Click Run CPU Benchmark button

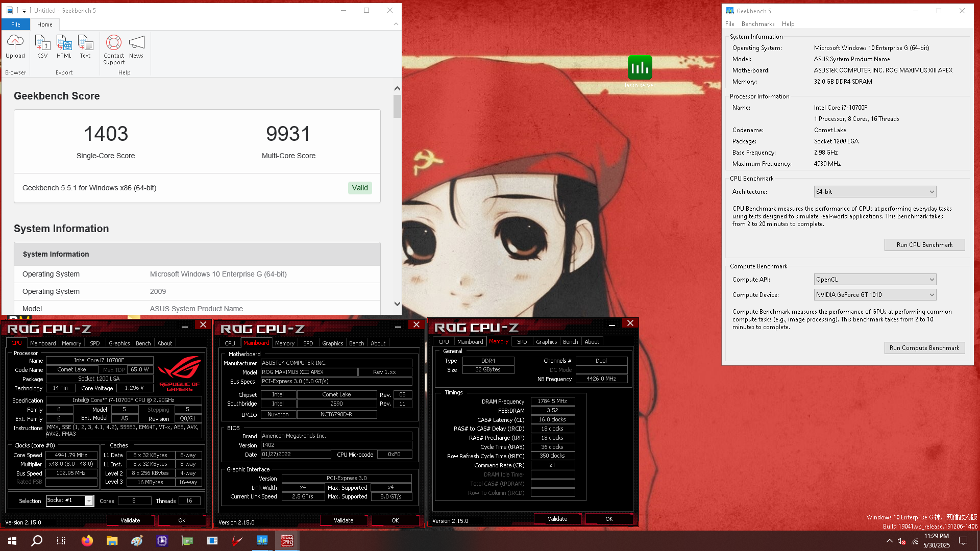(x=924, y=245)
